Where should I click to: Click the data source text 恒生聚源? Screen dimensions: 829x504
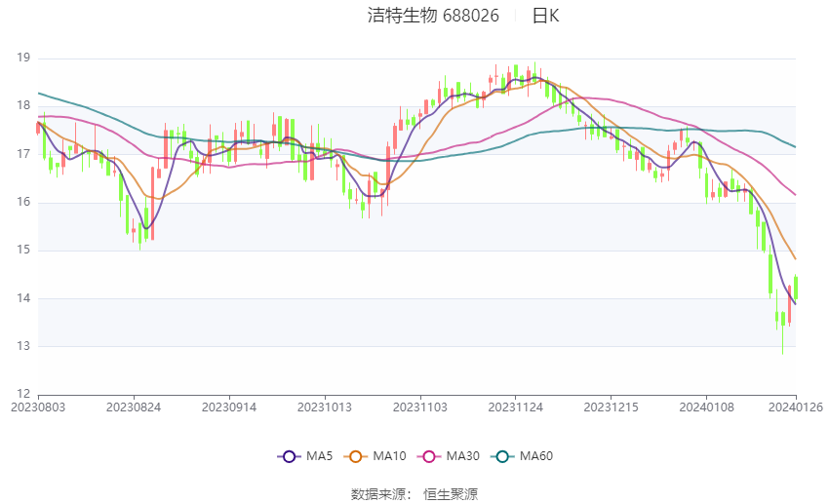pos(451,494)
